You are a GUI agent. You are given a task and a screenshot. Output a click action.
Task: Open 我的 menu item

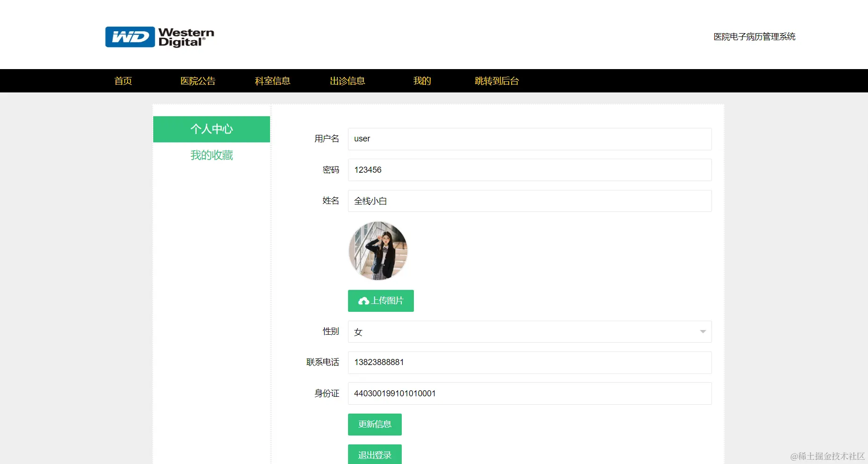422,81
